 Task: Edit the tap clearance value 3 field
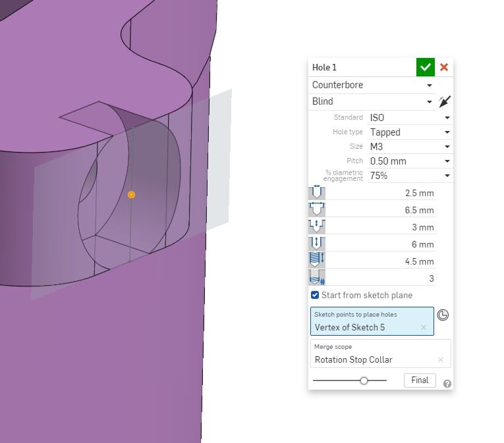pyautogui.click(x=381, y=278)
